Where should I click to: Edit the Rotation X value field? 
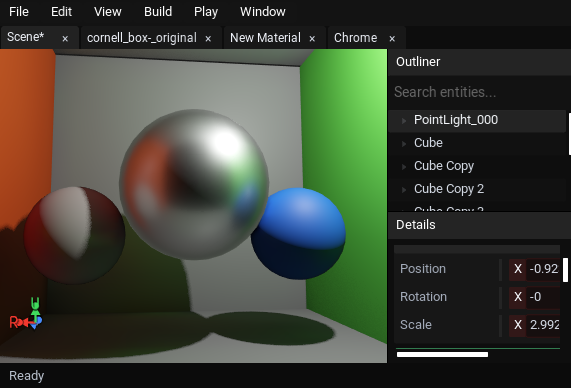(543, 297)
